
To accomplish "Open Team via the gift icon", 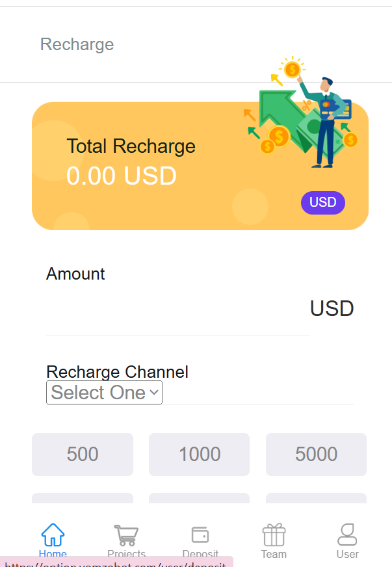I will [x=274, y=534].
